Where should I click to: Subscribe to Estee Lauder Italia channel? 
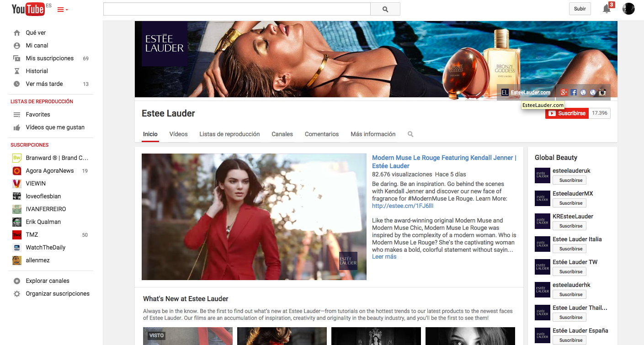[569, 249]
